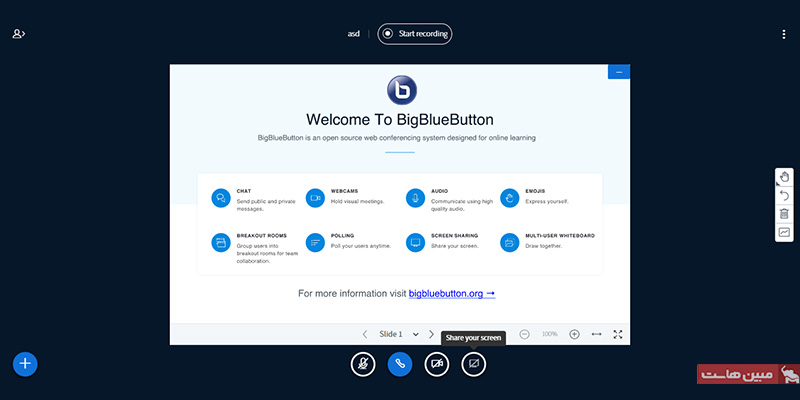Open the three-dot options menu
The height and width of the screenshot is (400, 800).
coord(784,34)
